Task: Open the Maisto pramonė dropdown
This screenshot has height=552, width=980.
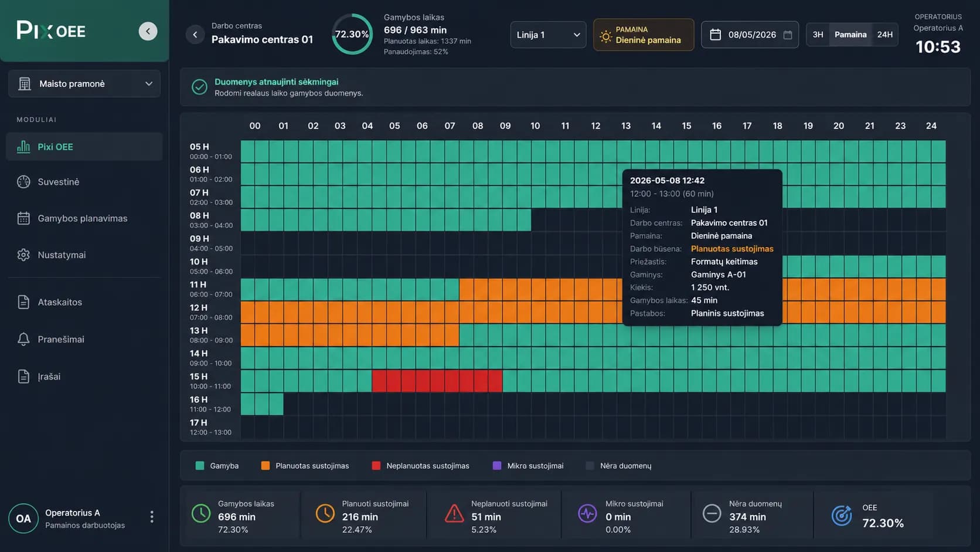Action: (84, 84)
